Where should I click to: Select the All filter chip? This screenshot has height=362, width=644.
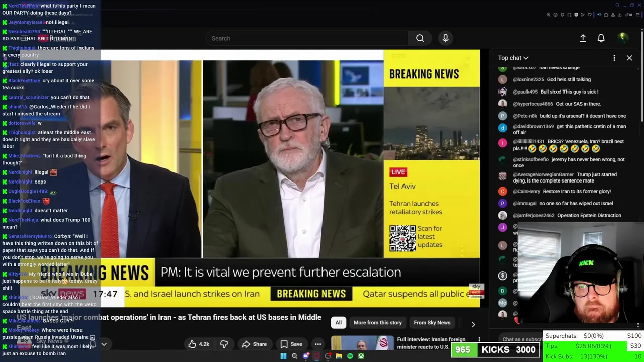click(x=339, y=323)
